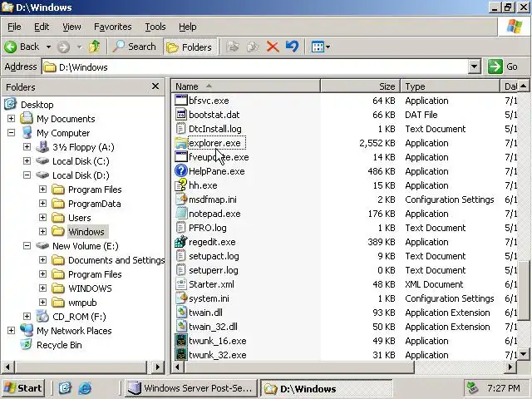This screenshot has height=399, width=532.
Task: Click the explorer.exe file icon
Action: tap(181, 143)
